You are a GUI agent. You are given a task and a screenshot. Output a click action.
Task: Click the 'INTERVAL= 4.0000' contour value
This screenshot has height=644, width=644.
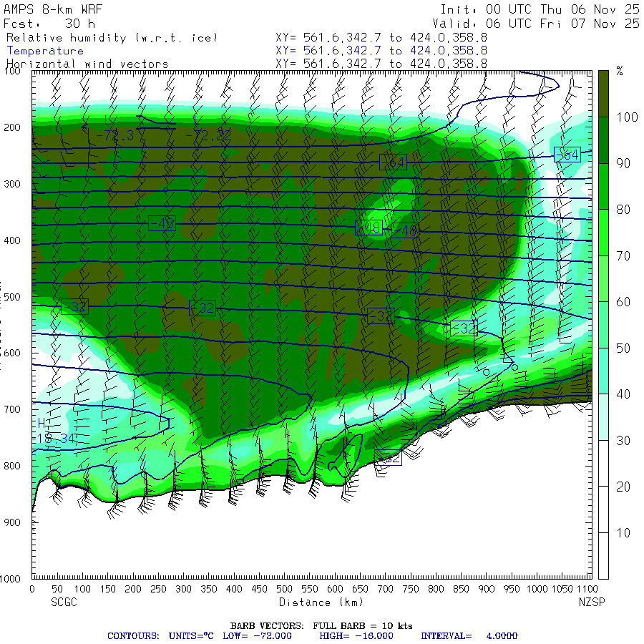point(469,636)
